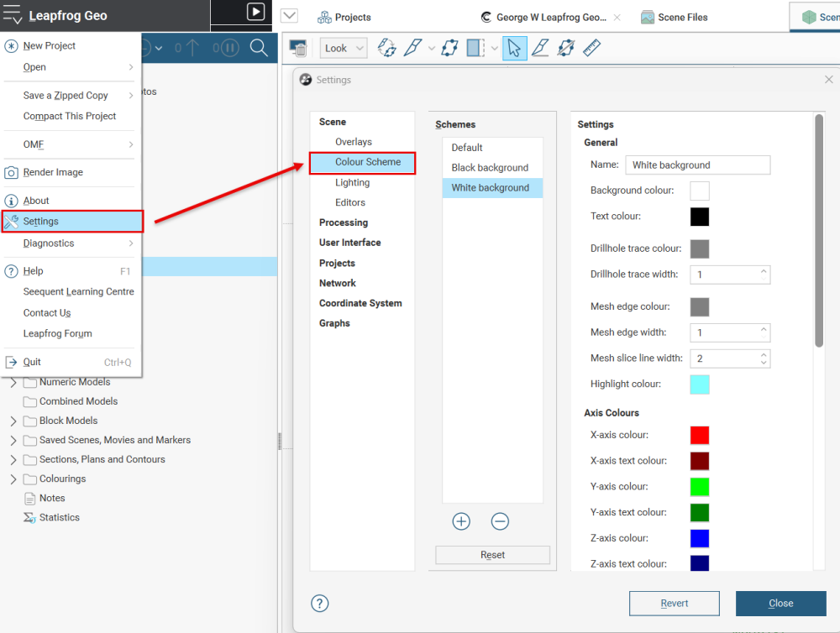Increase Mesh edge width stepper
840x633 pixels.
[764, 329]
